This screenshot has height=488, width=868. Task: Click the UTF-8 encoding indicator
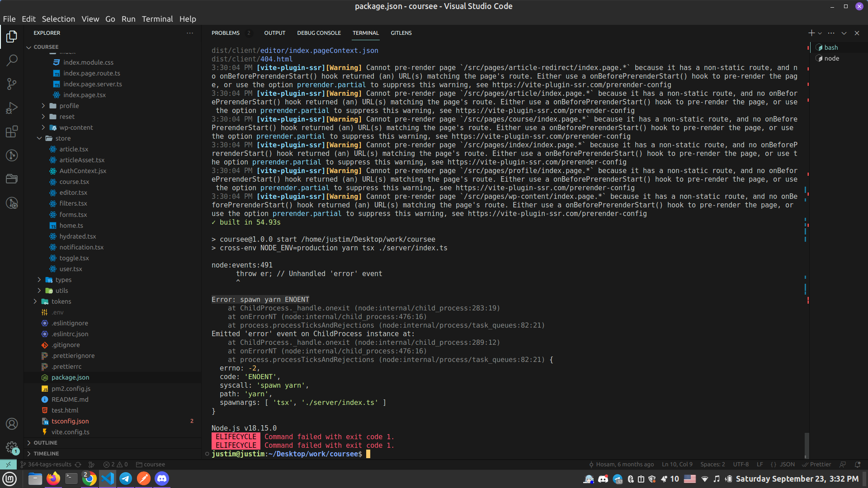pos(741,465)
